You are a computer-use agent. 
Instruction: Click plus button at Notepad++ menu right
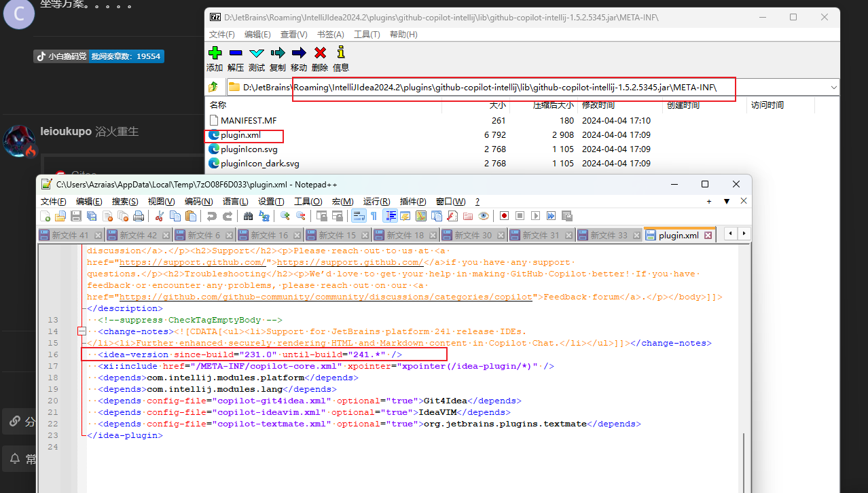[709, 201]
